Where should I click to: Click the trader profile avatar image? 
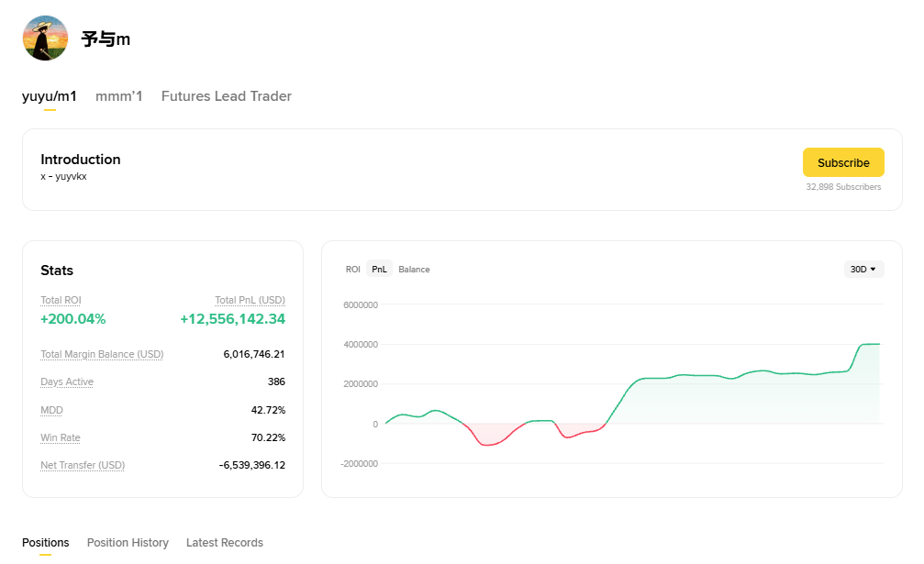[x=45, y=39]
